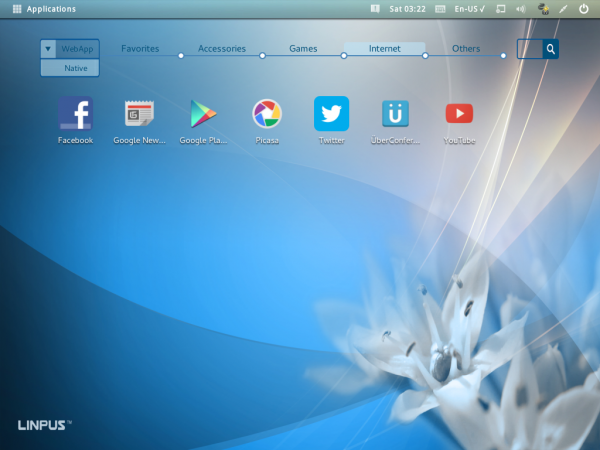
Task: Select the WebApp option
Action: [x=77, y=49]
